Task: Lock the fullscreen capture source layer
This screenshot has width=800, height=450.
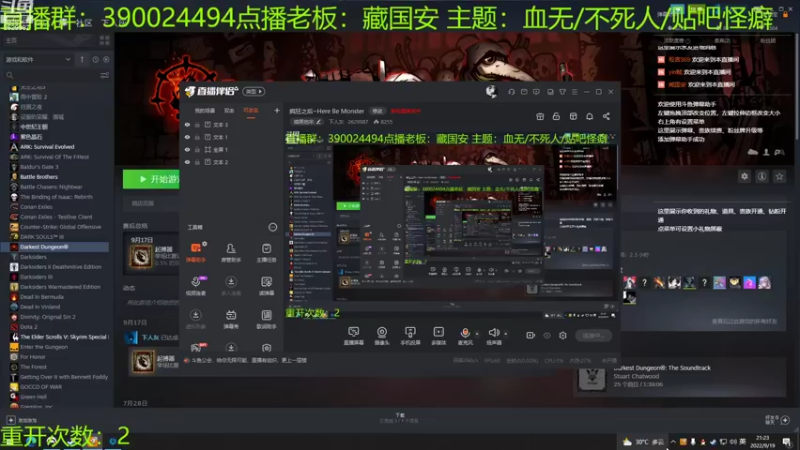Action: [197, 149]
